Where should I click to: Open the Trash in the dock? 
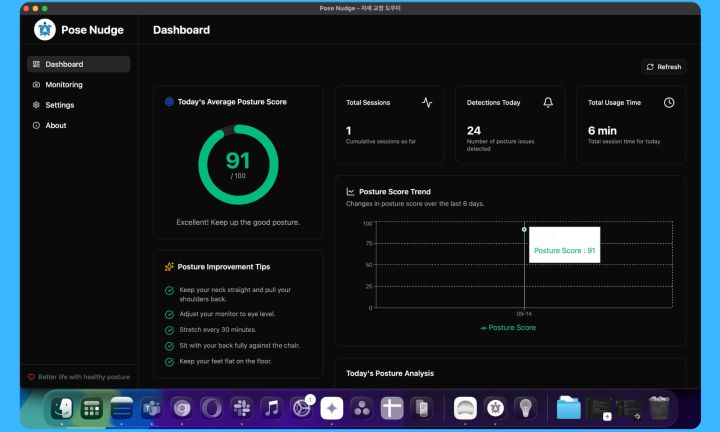pos(659,408)
